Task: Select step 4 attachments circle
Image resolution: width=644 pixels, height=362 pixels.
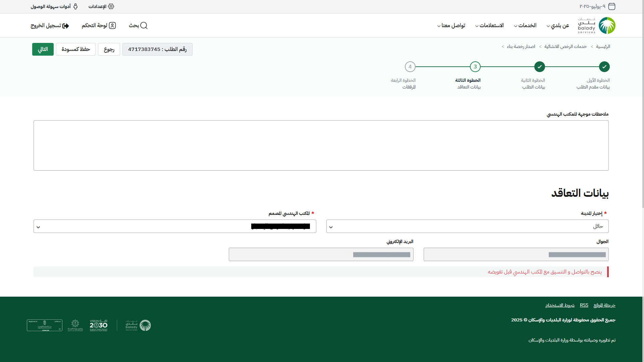Action: pyautogui.click(x=410, y=67)
